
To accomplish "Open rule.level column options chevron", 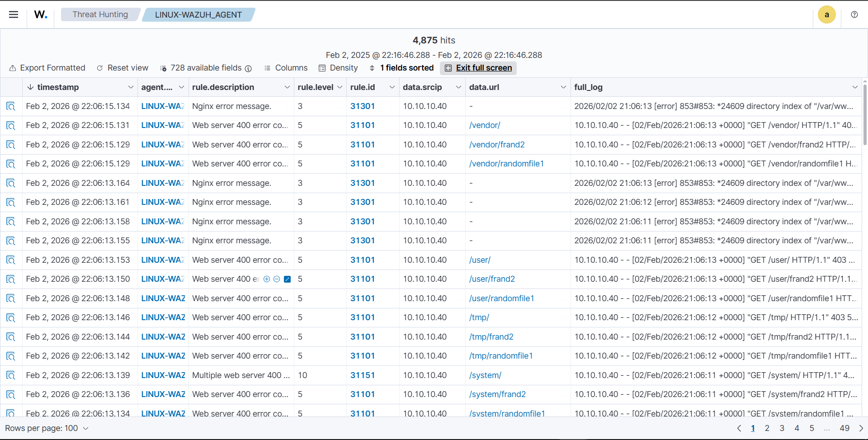I will click(x=340, y=87).
